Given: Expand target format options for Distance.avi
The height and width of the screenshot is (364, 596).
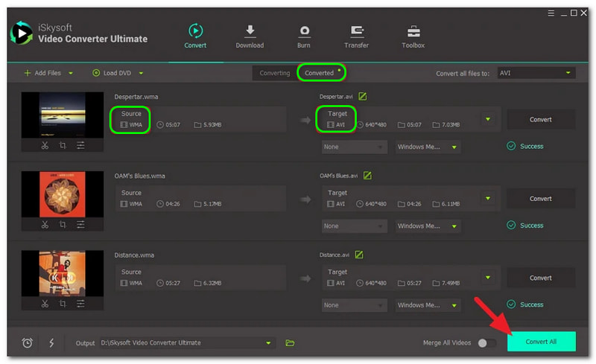Looking at the screenshot, I should point(488,278).
